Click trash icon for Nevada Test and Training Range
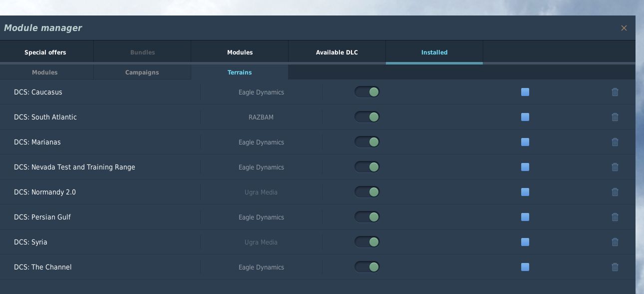Viewport: 644px width, 294px height. [x=615, y=167]
